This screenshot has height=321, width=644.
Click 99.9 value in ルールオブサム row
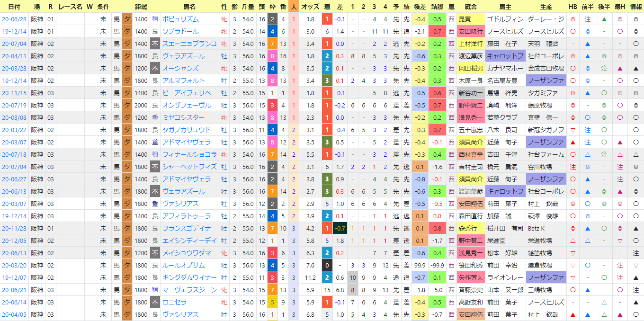tap(419, 265)
